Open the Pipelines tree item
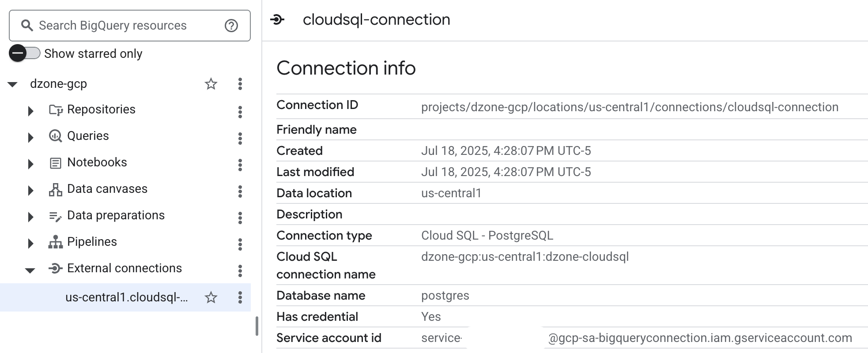This screenshot has height=353, width=868. (92, 242)
